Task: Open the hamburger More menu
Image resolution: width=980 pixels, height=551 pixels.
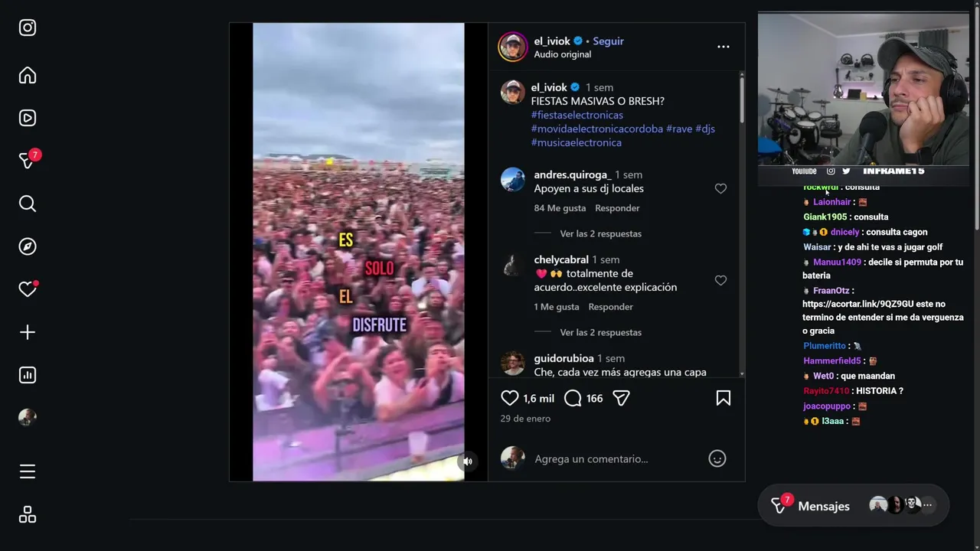Action: point(28,471)
